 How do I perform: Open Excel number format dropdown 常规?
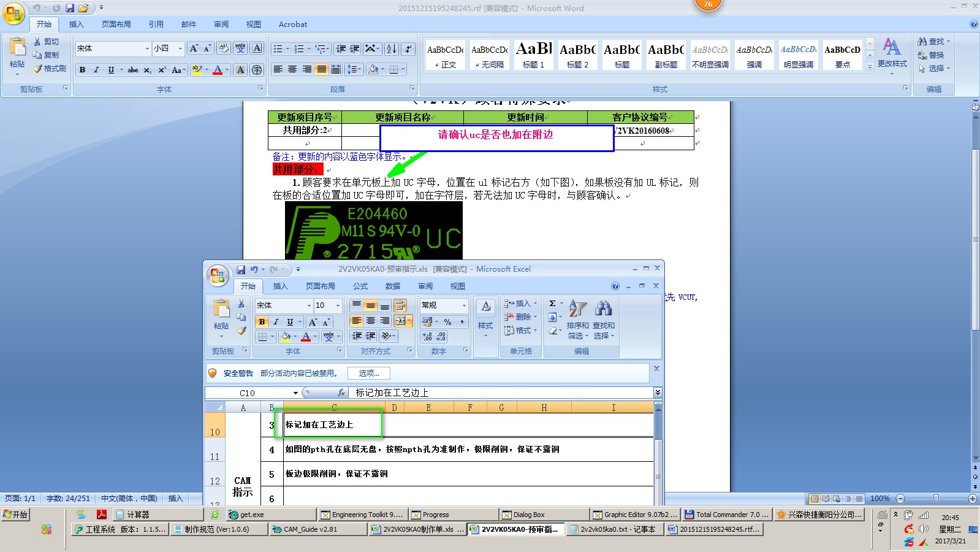tap(464, 305)
